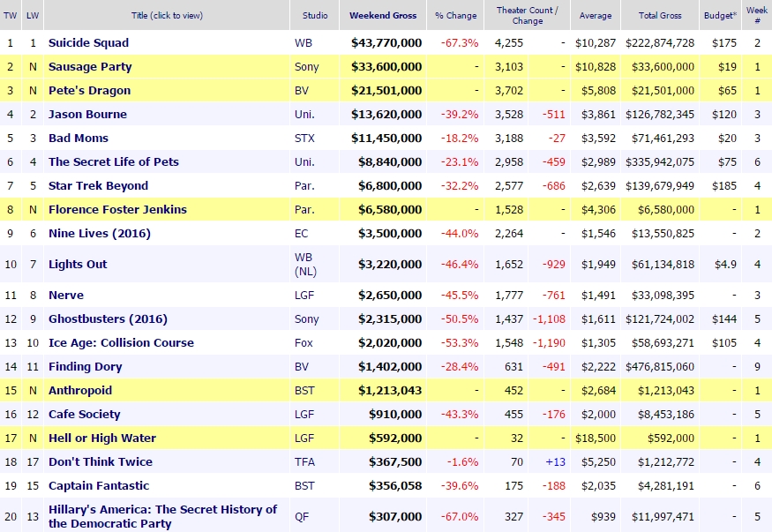Sort by the % Change header
The height and width of the screenshot is (532, 772).
(456, 15)
